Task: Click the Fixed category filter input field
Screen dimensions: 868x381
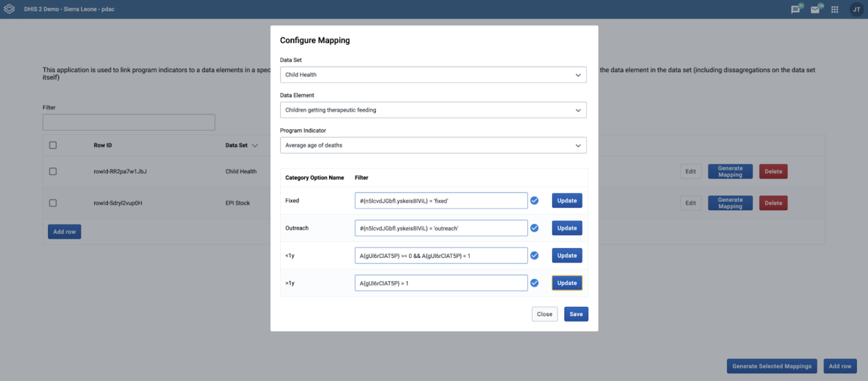Action: click(x=441, y=201)
